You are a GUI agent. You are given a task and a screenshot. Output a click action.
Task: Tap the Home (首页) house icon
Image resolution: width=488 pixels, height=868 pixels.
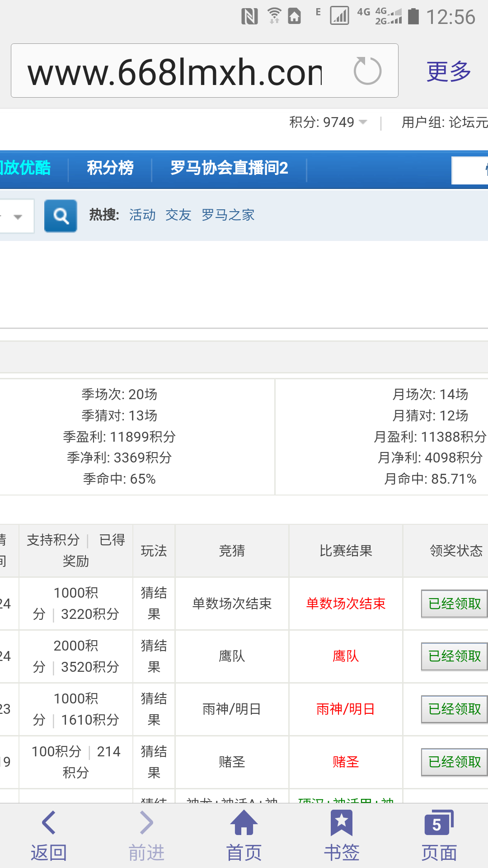[x=244, y=823]
